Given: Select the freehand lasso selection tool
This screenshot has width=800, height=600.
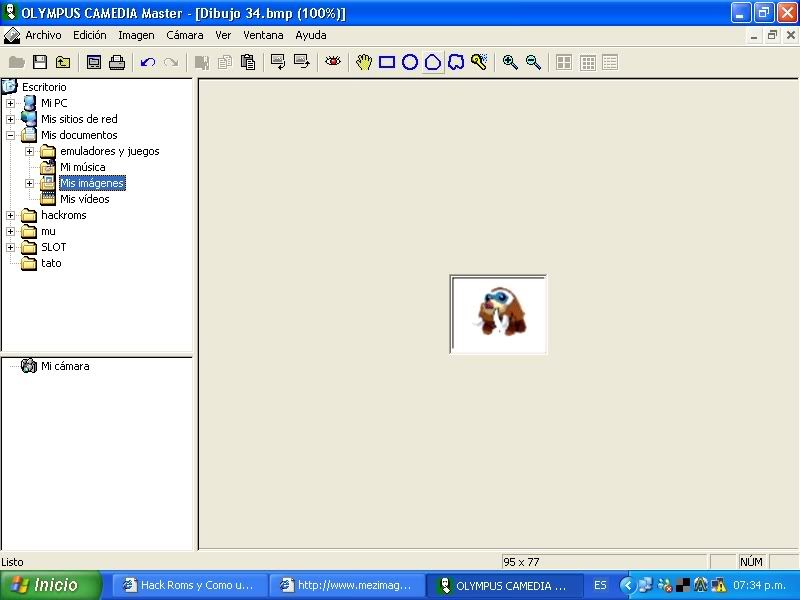Looking at the screenshot, I should [x=456, y=62].
